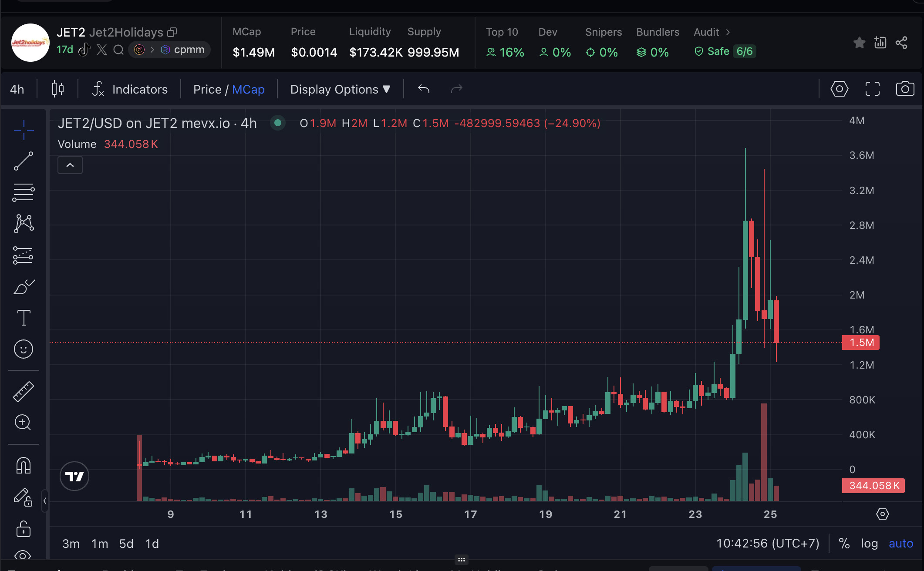Toggle magnet mode for drawings
The width and height of the screenshot is (924, 571).
(x=24, y=466)
